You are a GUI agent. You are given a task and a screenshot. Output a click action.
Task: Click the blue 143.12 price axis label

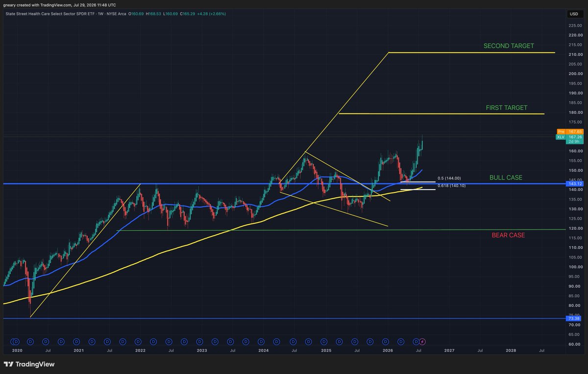[x=575, y=184]
